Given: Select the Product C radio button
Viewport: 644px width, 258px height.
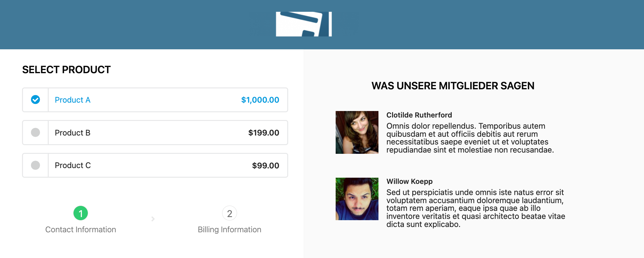Looking at the screenshot, I should click(x=35, y=165).
